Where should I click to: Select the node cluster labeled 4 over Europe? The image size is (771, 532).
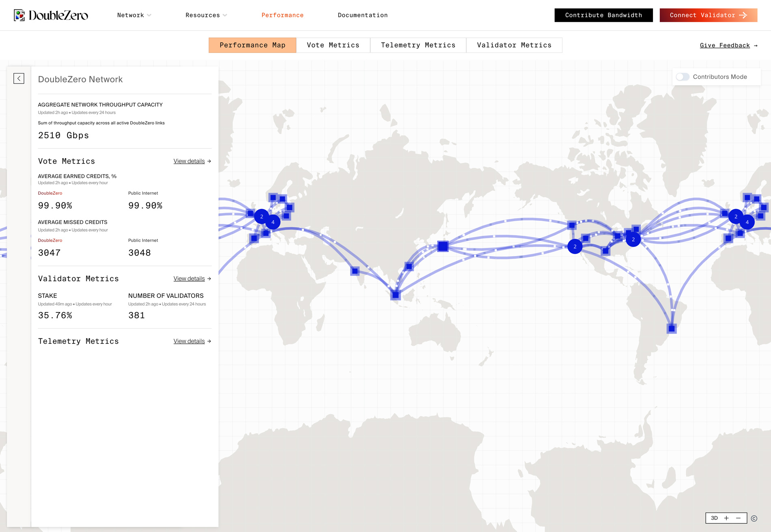(x=273, y=222)
